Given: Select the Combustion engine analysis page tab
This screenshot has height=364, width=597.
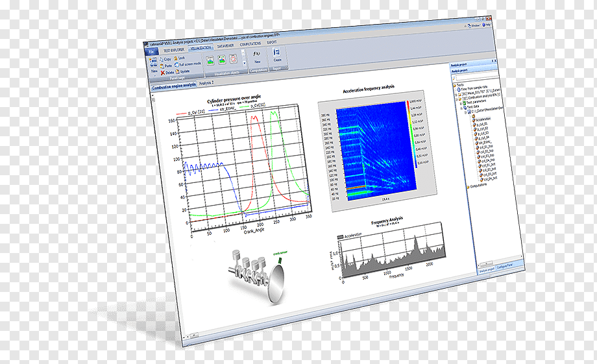Looking at the screenshot, I should point(174,86).
